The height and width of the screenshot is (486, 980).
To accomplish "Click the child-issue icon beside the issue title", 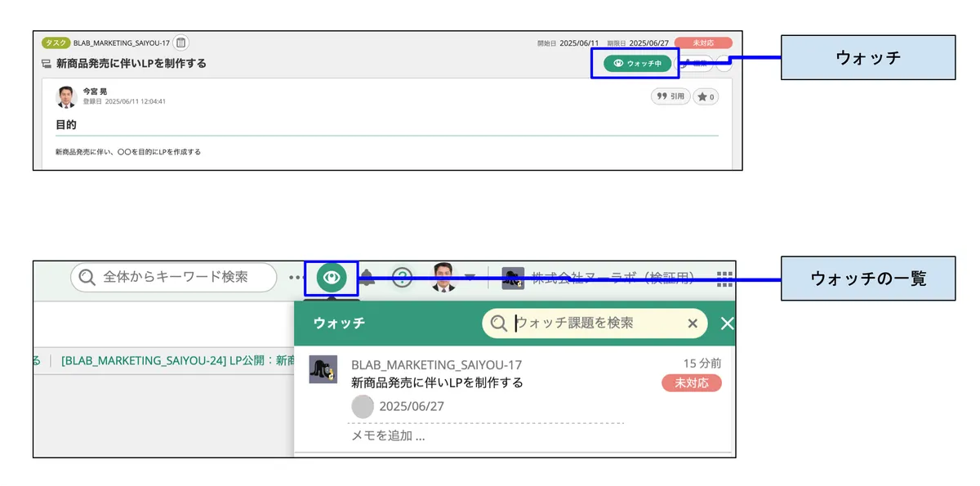I will pos(47,64).
